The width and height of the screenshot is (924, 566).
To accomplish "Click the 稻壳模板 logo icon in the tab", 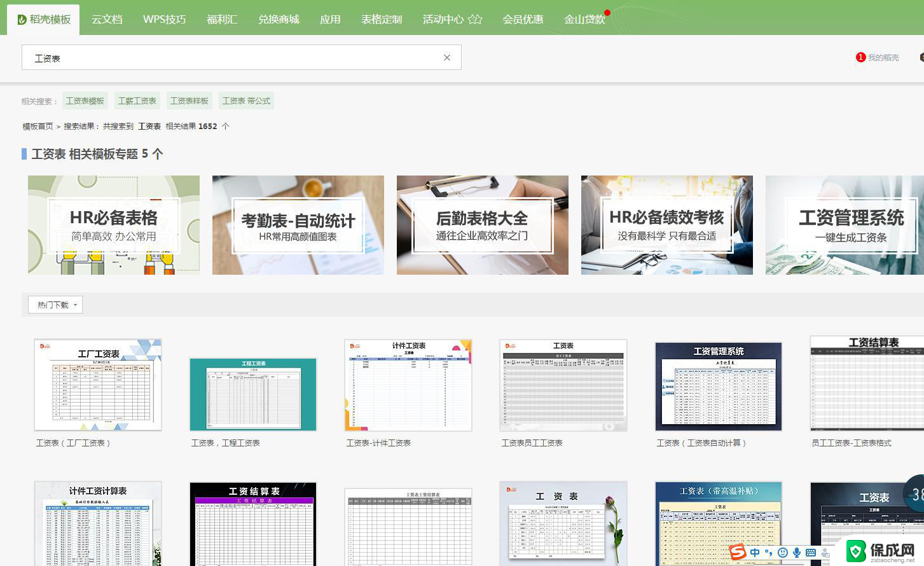I will tap(22, 20).
